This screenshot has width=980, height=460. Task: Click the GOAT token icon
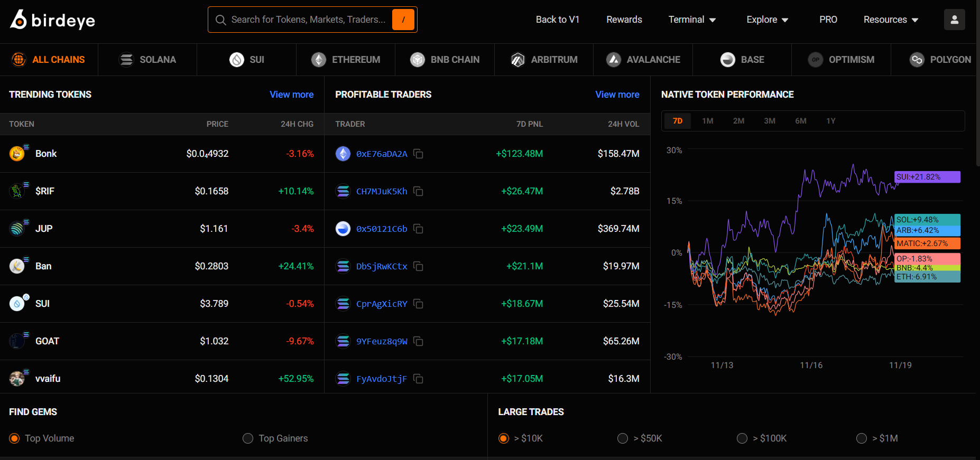(x=17, y=341)
